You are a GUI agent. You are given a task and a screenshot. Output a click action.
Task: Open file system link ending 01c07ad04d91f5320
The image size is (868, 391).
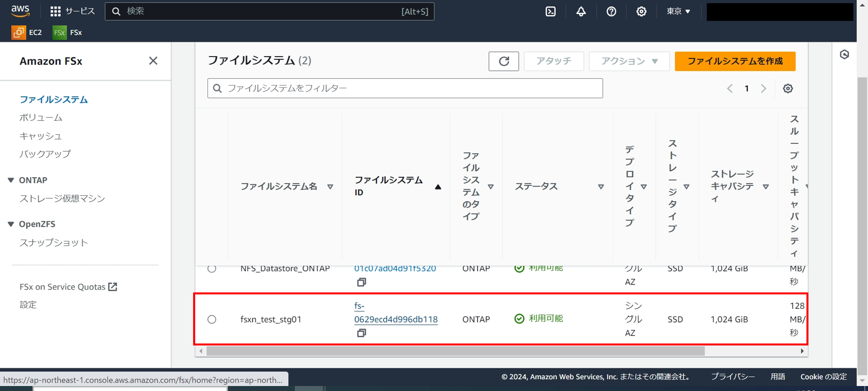pos(395,268)
